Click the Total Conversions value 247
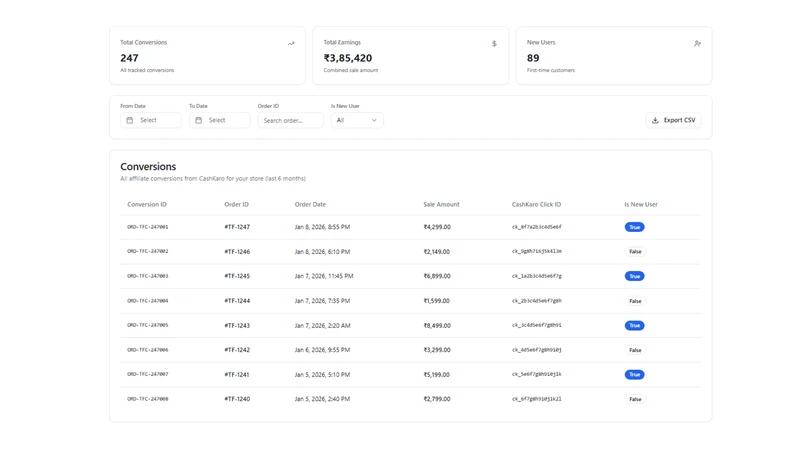This screenshot has width=800, height=450. pos(130,58)
